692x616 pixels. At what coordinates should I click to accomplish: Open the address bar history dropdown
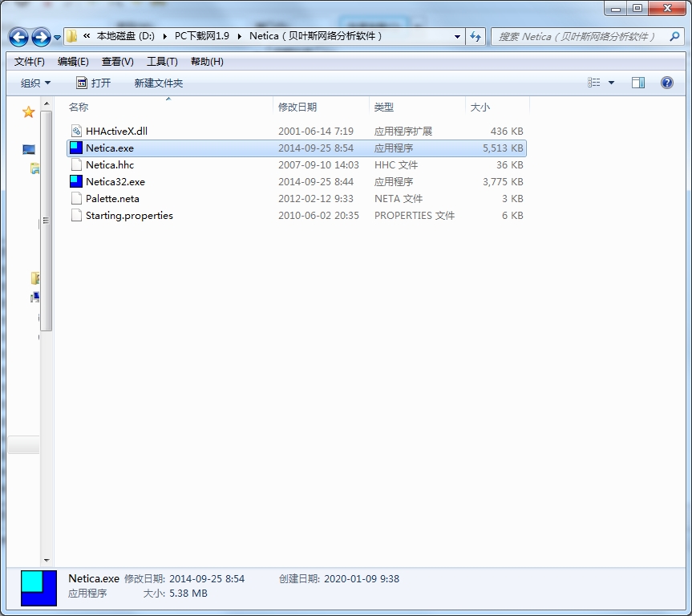pyautogui.click(x=457, y=37)
